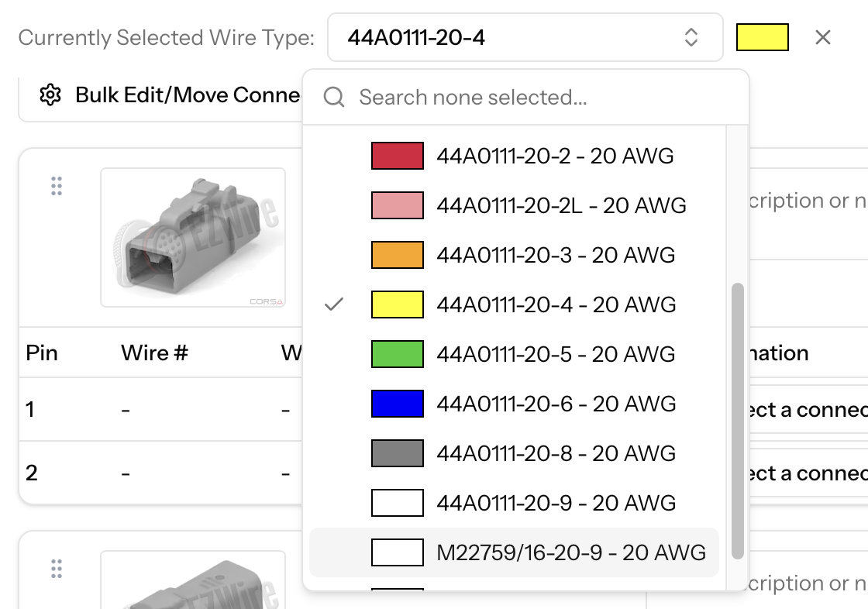Click the white swatch of M22759/16-20-9
Image resolution: width=868 pixels, height=609 pixels.
[398, 552]
